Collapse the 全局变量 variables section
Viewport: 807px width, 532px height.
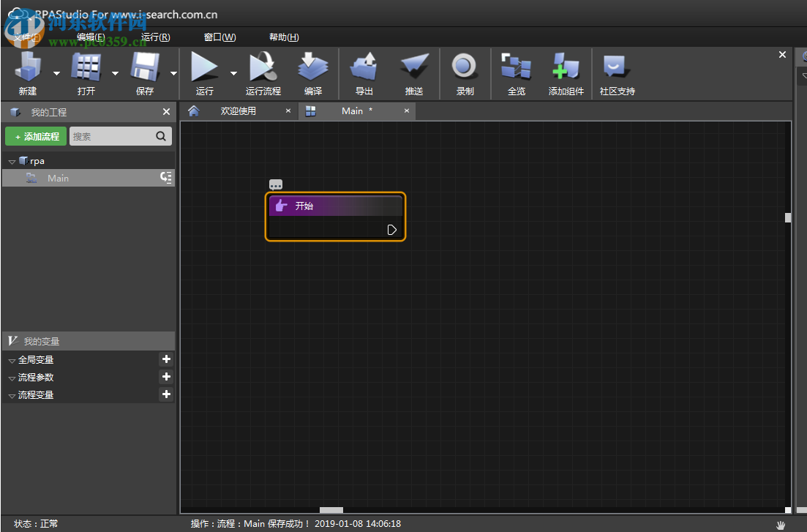tap(12, 360)
